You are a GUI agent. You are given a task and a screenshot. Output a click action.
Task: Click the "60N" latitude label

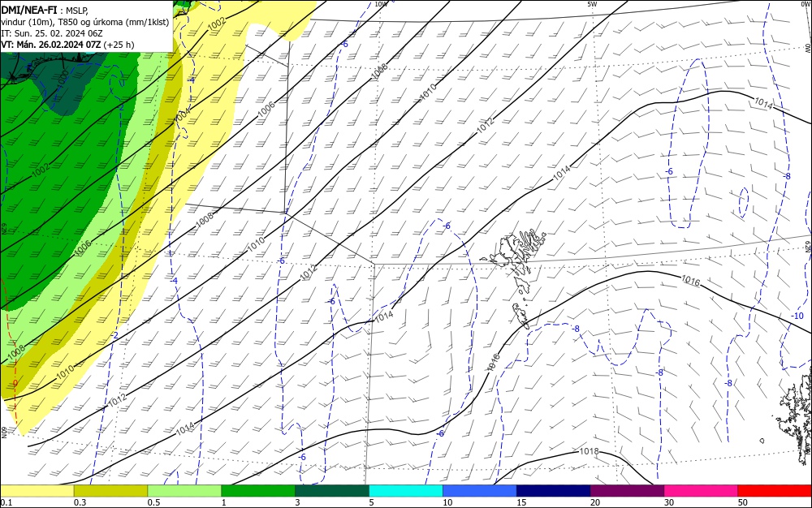coord(3,433)
